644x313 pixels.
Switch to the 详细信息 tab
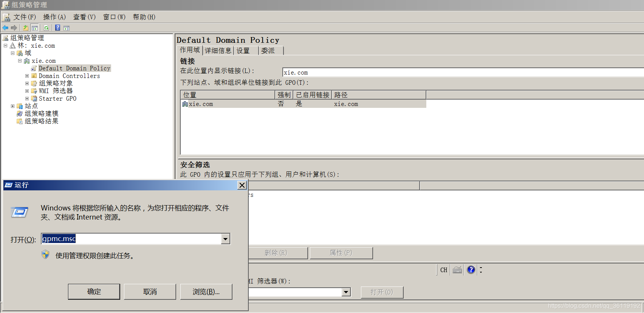click(218, 51)
